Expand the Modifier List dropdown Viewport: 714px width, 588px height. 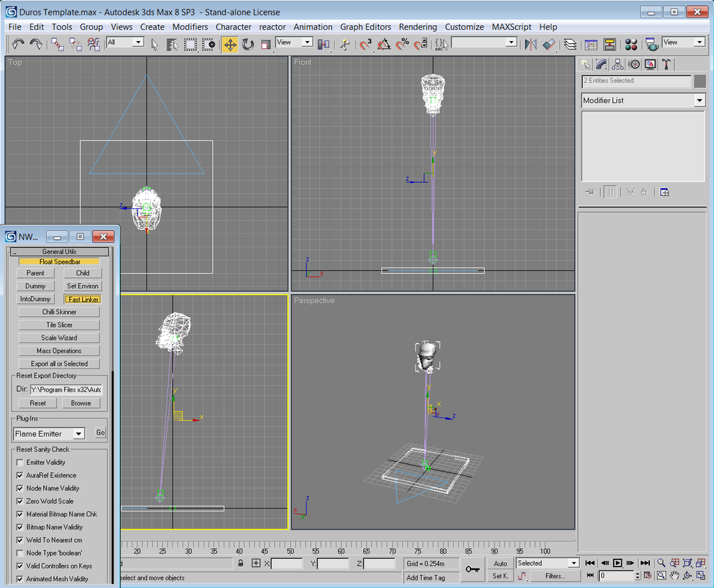pos(699,100)
